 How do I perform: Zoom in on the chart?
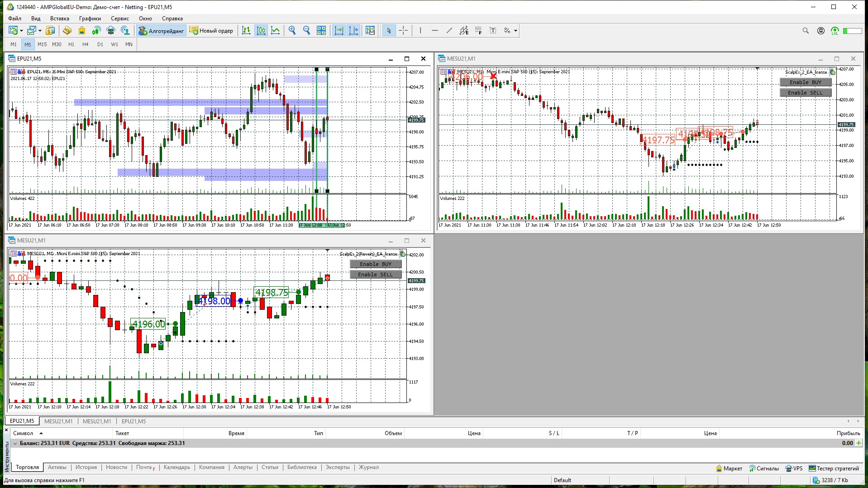click(292, 31)
